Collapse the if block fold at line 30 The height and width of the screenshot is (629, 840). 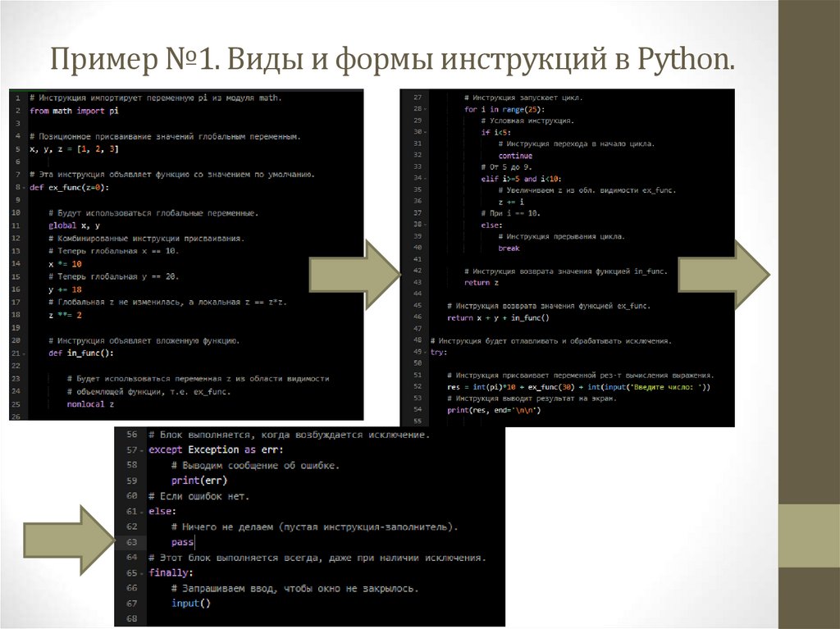[x=426, y=132]
